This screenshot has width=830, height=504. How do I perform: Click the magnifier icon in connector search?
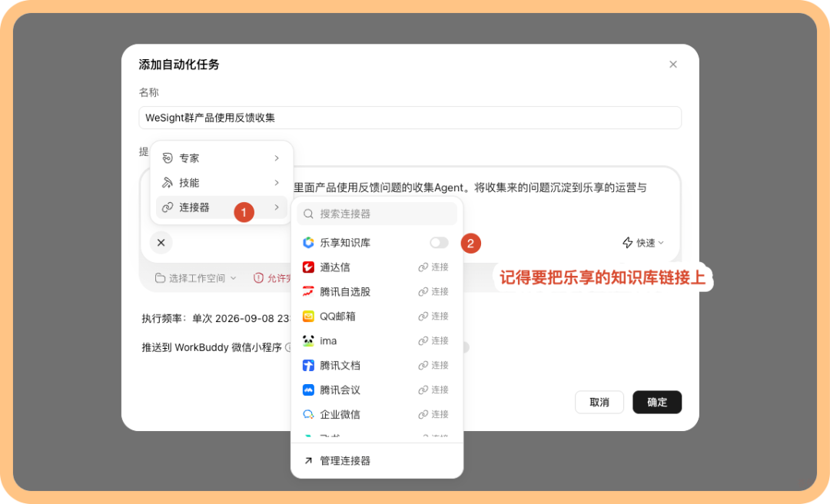point(309,214)
